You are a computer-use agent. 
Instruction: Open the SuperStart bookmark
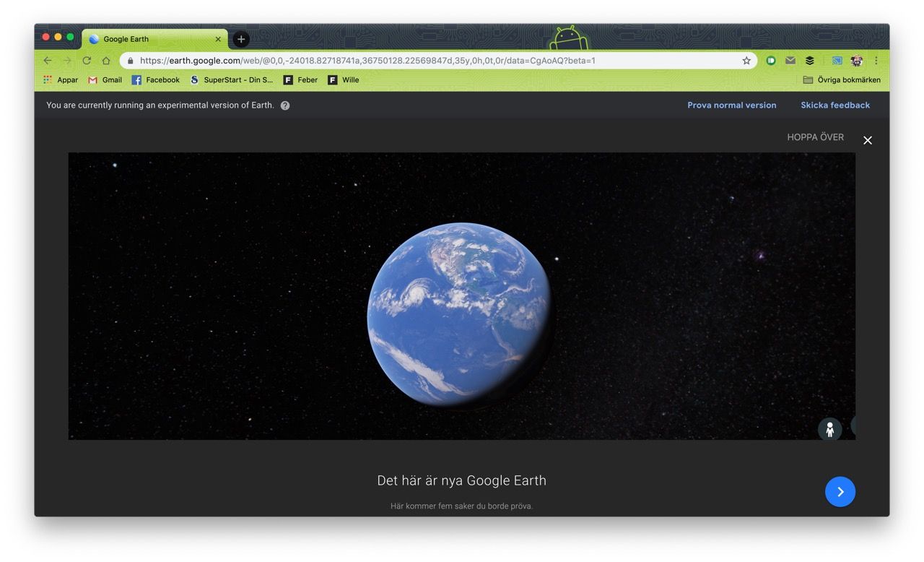coord(232,80)
